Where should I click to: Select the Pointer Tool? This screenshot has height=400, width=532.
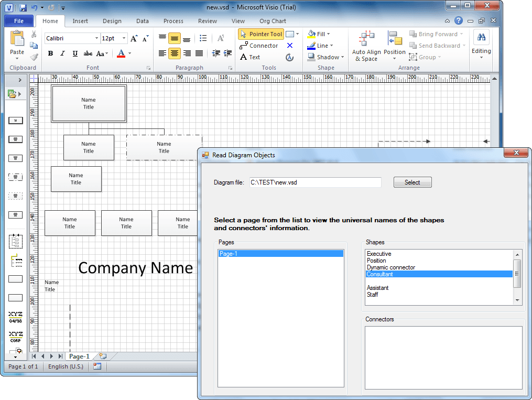pyautogui.click(x=261, y=34)
